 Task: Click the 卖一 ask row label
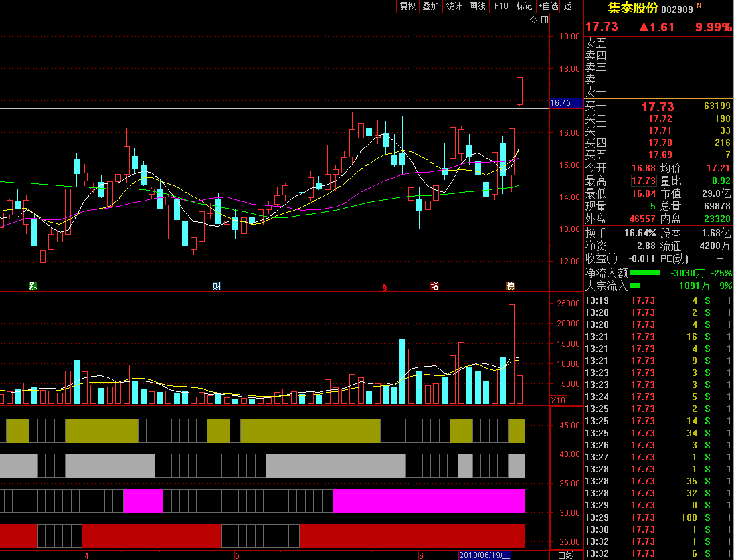[596, 92]
